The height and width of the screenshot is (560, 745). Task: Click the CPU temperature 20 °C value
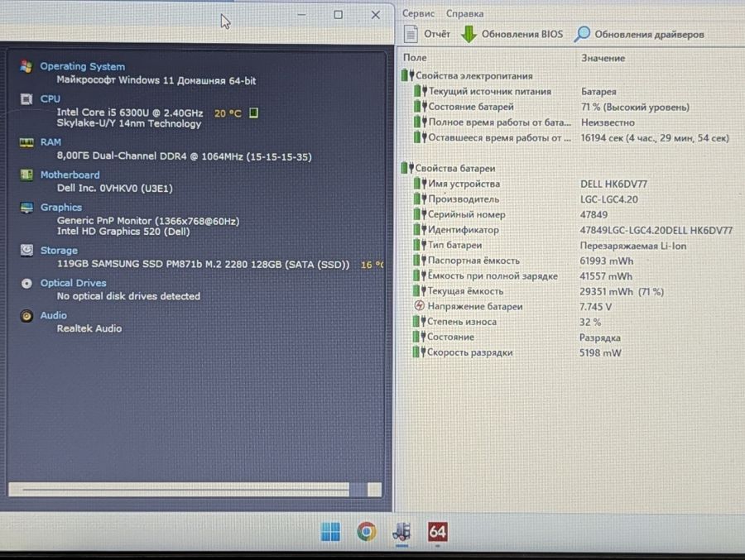tap(228, 113)
